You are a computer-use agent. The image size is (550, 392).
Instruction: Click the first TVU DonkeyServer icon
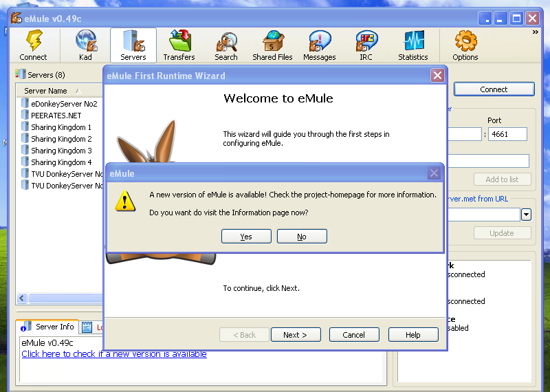click(x=25, y=173)
